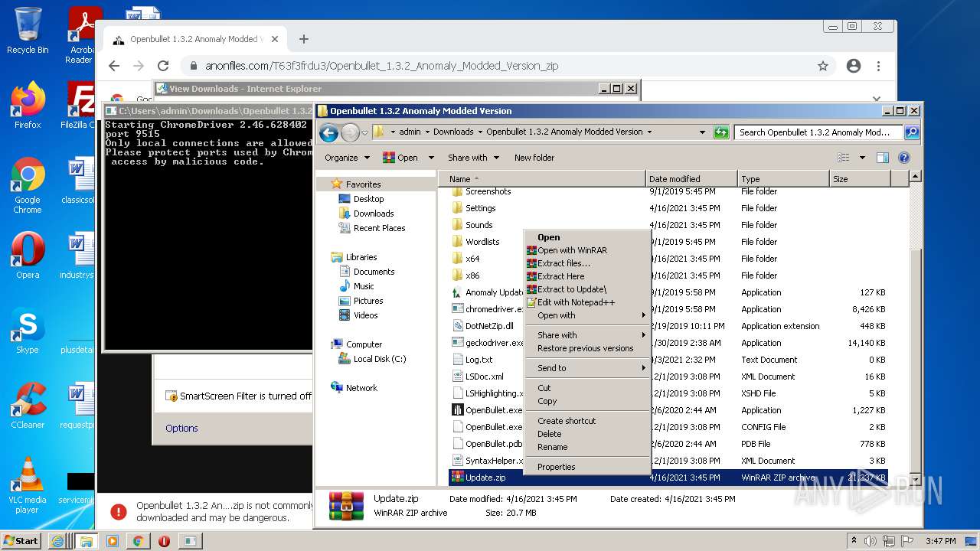Choose Extract to Update\ entry
Viewport: 980px width, 551px height.
coord(571,289)
